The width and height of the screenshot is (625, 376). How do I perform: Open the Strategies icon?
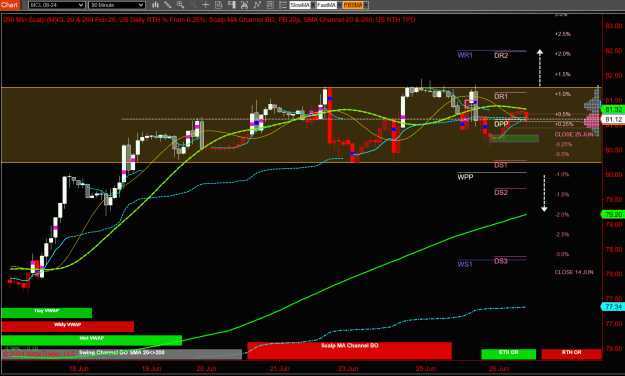point(270,5)
